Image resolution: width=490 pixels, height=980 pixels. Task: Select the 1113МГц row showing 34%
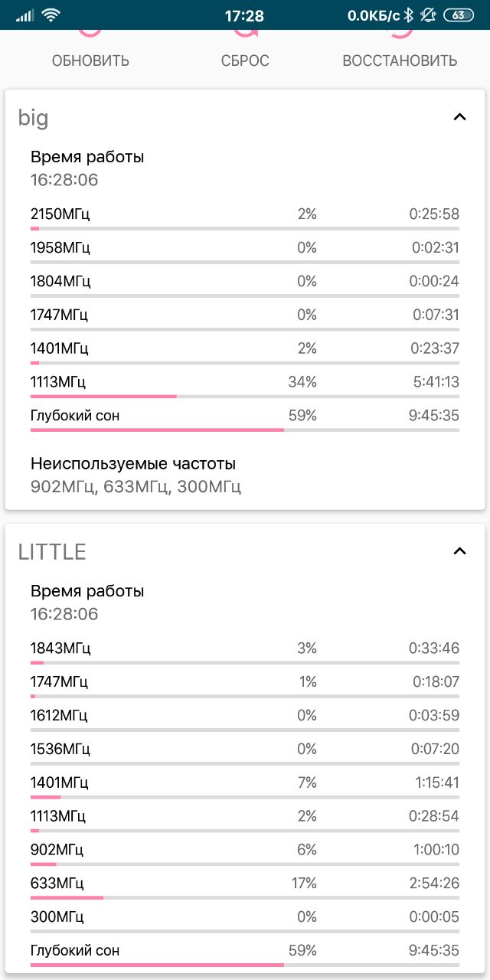(x=245, y=384)
